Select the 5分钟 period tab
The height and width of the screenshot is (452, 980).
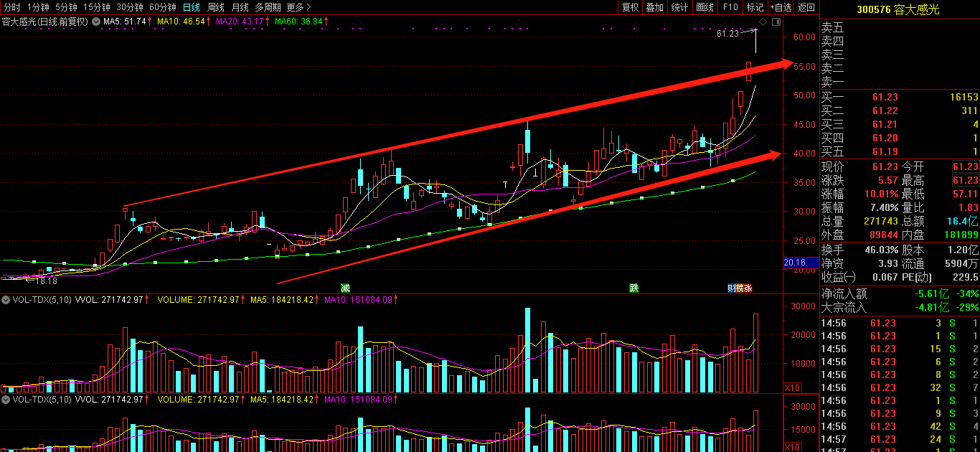(66, 7)
